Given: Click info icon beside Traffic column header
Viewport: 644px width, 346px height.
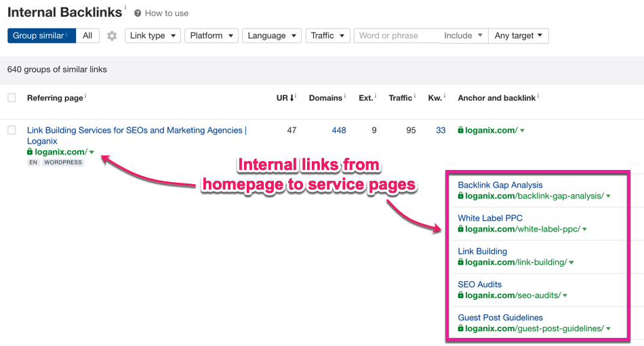Looking at the screenshot, I should (414, 95).
